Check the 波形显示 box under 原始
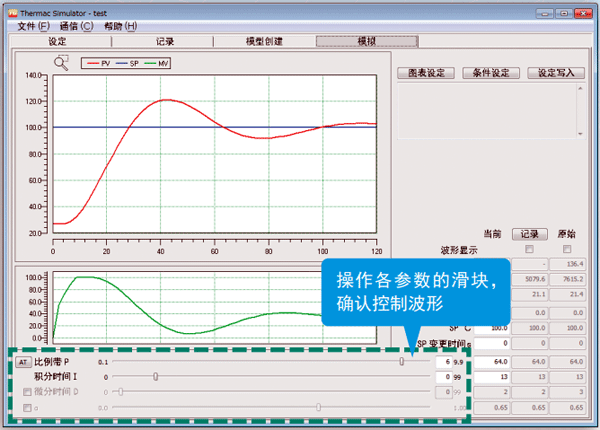This screenshot has height=430, width=600. click(x=566, y=249)
